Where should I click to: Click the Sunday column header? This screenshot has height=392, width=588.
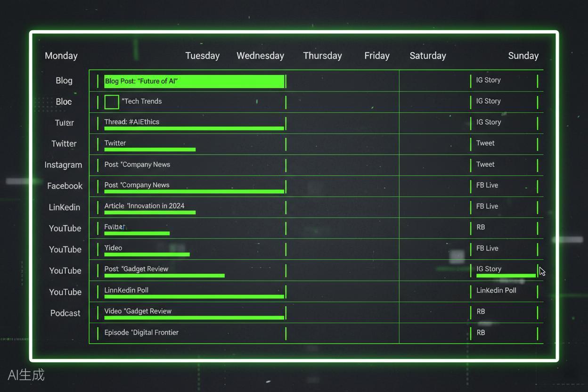click(x=523, y=56)
